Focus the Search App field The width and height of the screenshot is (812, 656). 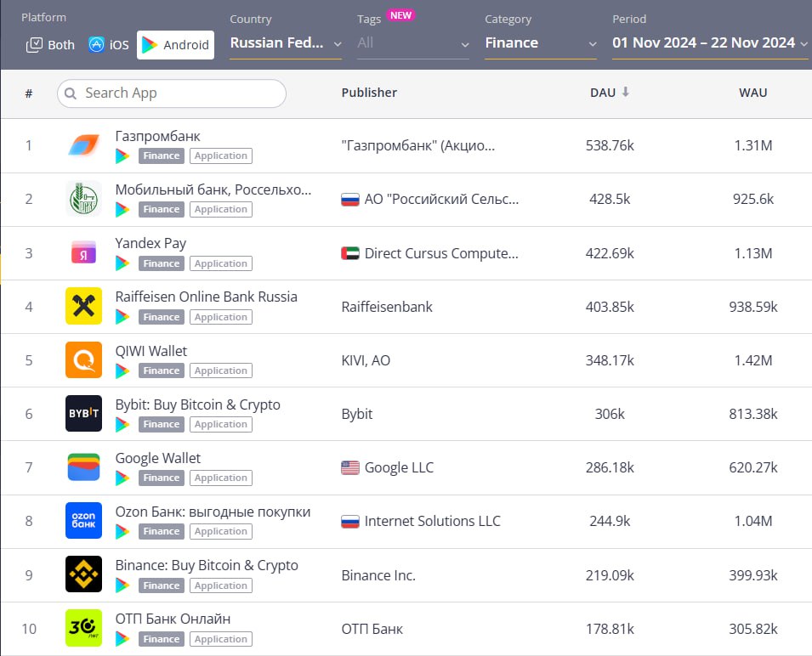click(172, 93)
